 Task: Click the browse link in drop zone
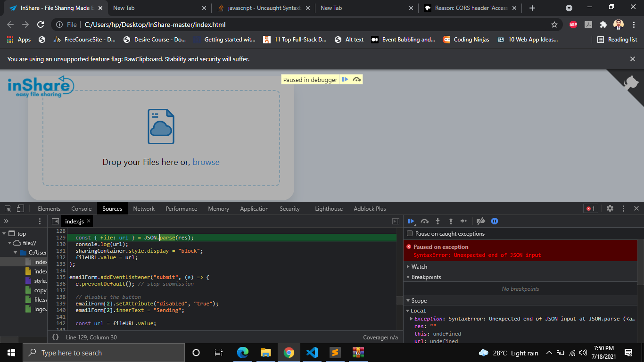(206, 162)
